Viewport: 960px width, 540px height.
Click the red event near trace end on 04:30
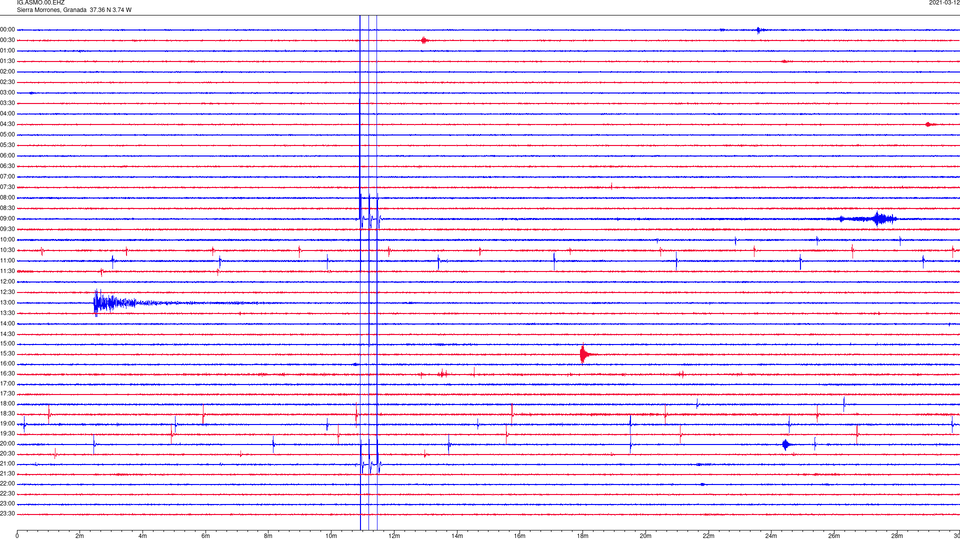(930, 124)
